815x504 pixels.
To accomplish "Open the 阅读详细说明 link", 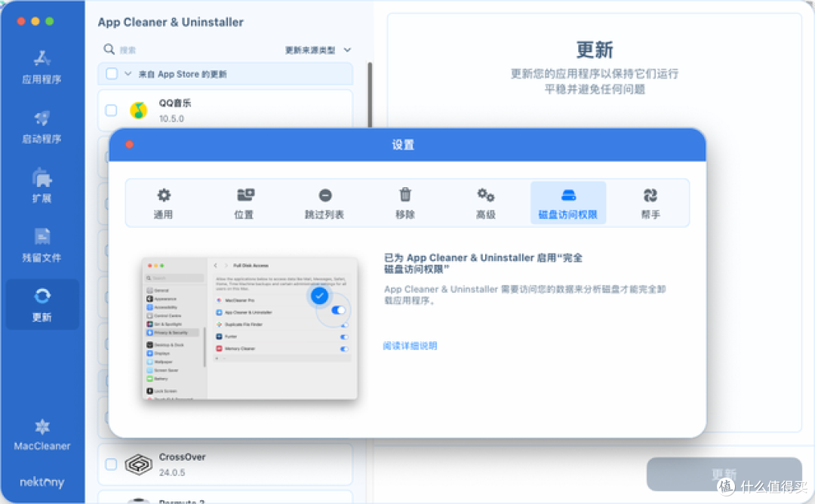I will click(x=410, y=346).
